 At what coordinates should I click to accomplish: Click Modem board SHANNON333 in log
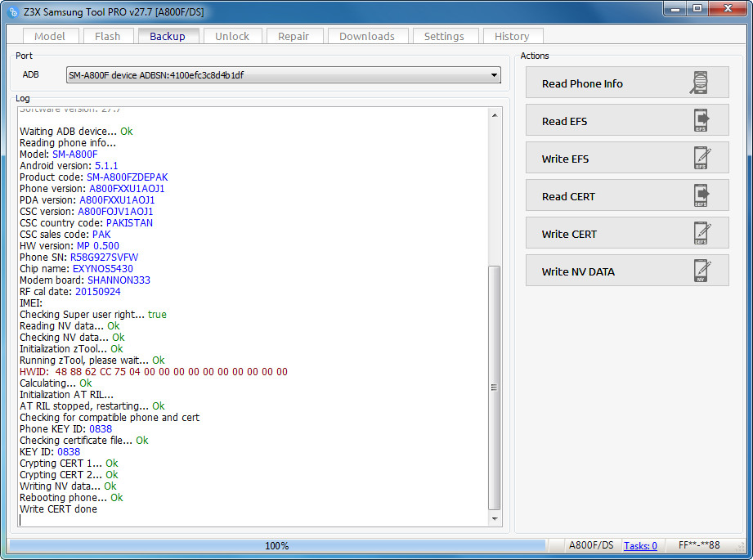coord(119,280)
